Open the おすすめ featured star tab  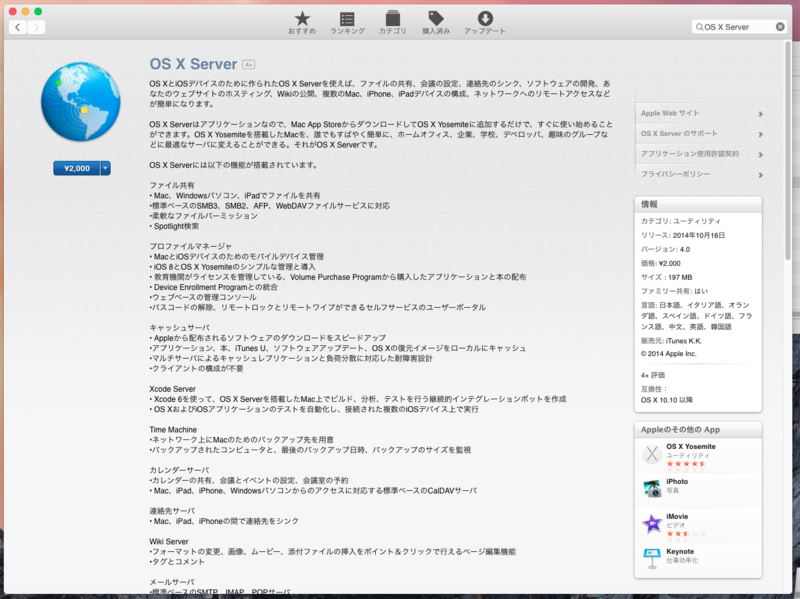pos(302,23)
